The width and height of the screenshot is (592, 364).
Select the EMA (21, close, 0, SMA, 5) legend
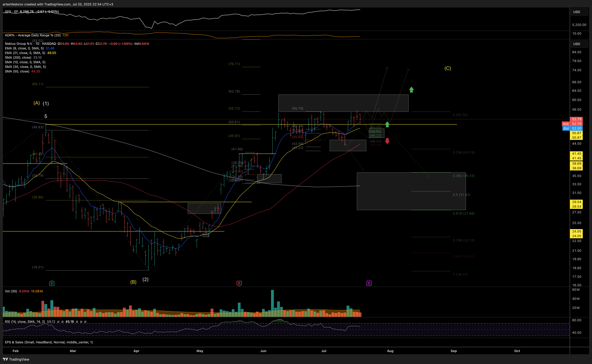coord(25,53)
